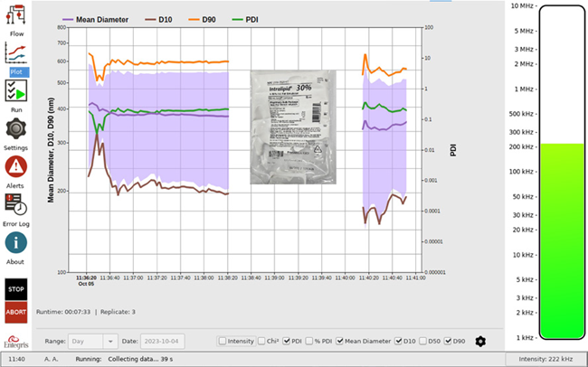The width and height of the screenshot is (588, 367).
Task: Open the Flow diagram view
Action: pyautogui.click(x=16, y=18)
